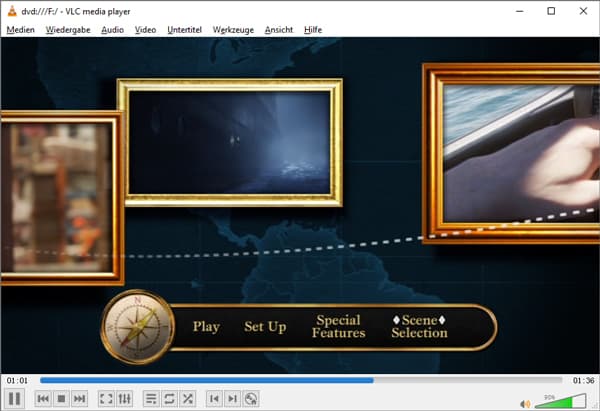Open the Werkzeuge menu
The image size is (600, 411).
click(233, 30)
